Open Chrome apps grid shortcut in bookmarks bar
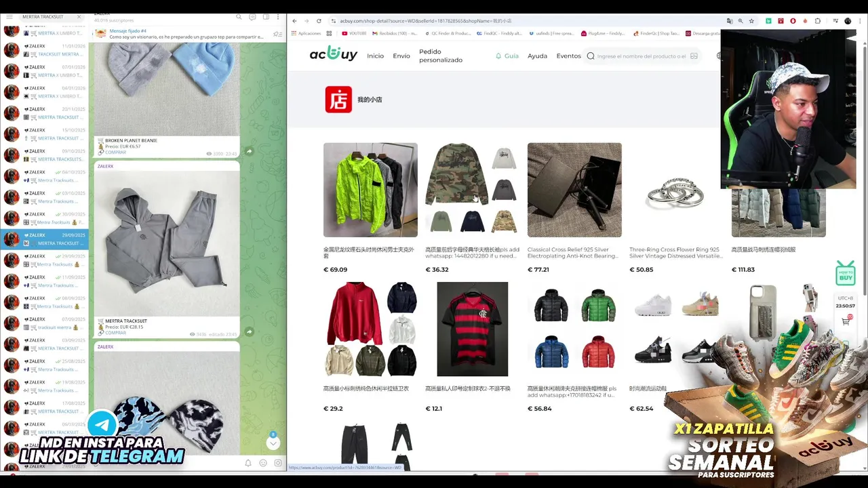868x488 pixels. (x=330, y=33)
